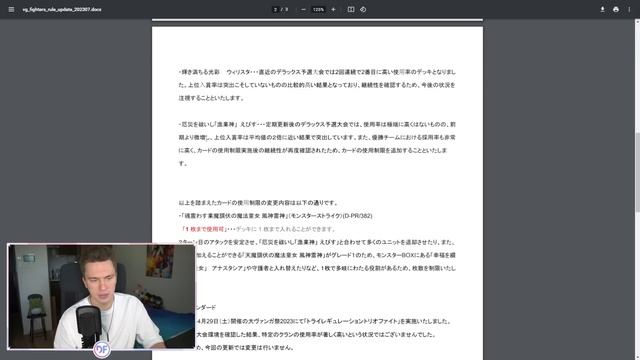Image resolution: width=640 pixels, height=360 pixels.
Task: Click the red text 「1枚まで使用可」
Action: point(204,229)
